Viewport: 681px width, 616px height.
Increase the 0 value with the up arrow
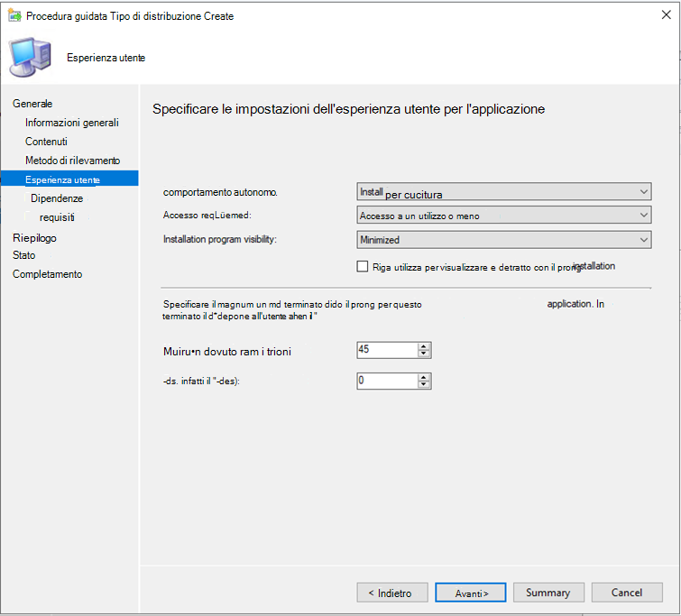pos(423,378)
